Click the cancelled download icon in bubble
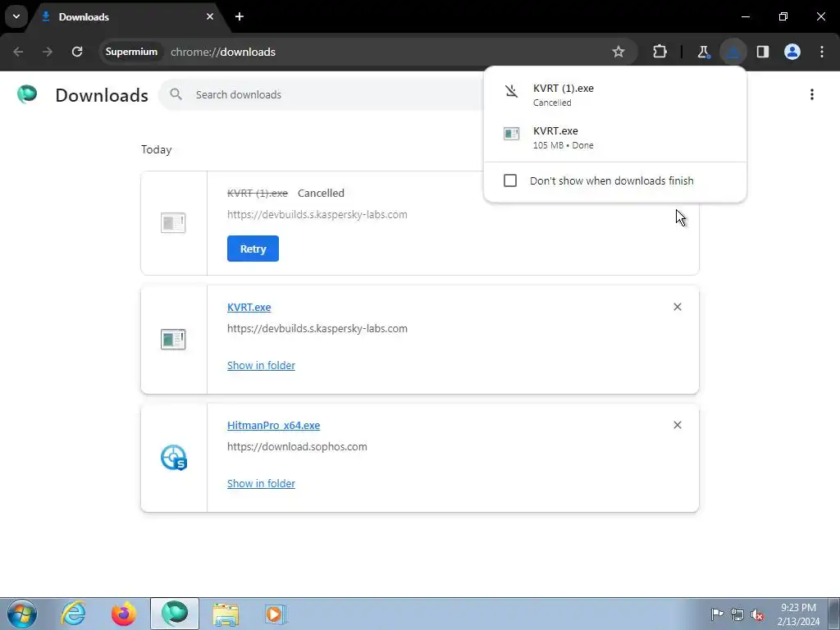This screenshot has height=630, width=840. 512,91
